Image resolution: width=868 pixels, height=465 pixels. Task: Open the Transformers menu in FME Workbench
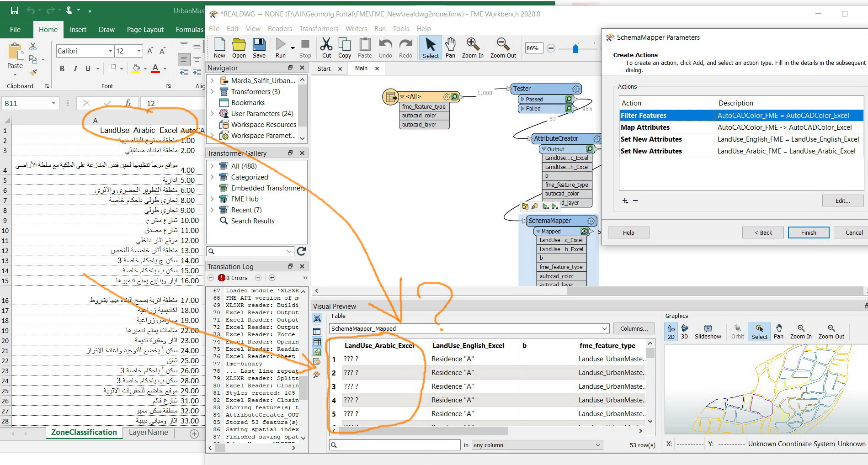click(319, 28)
